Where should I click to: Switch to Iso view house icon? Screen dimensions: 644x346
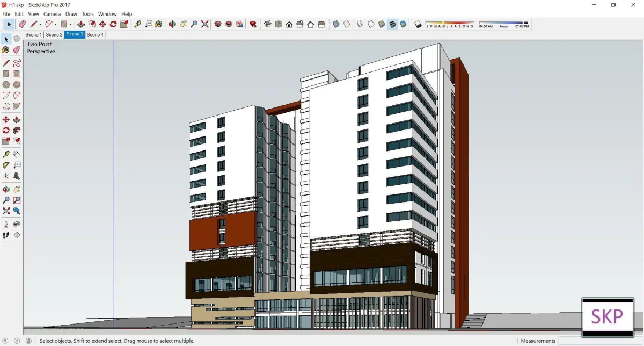pos(268,24)
